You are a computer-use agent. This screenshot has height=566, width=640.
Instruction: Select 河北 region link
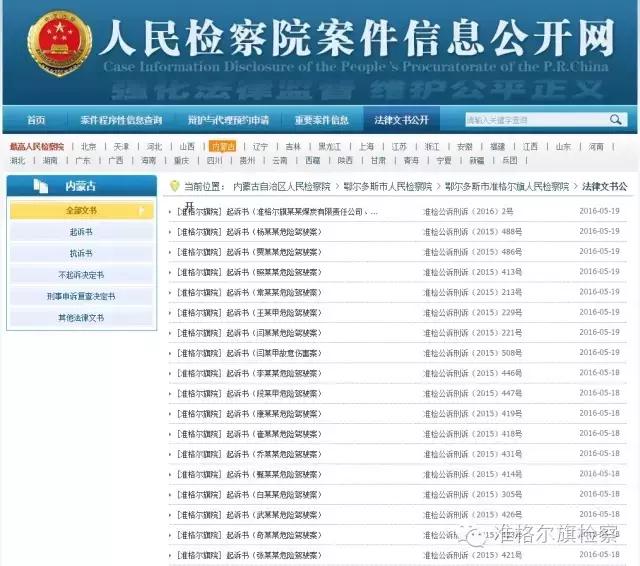click(x=154, y=146)
